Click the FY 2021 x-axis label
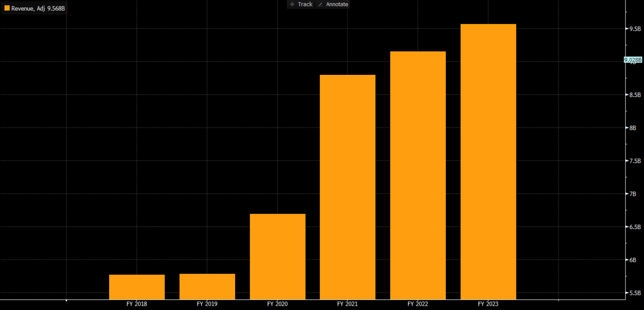The height and width of the screenshot is (310, 644). click(x=348, y=304)
